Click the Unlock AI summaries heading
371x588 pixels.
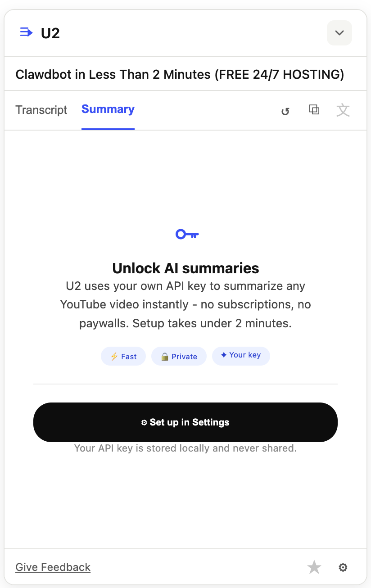click(185, 268)
